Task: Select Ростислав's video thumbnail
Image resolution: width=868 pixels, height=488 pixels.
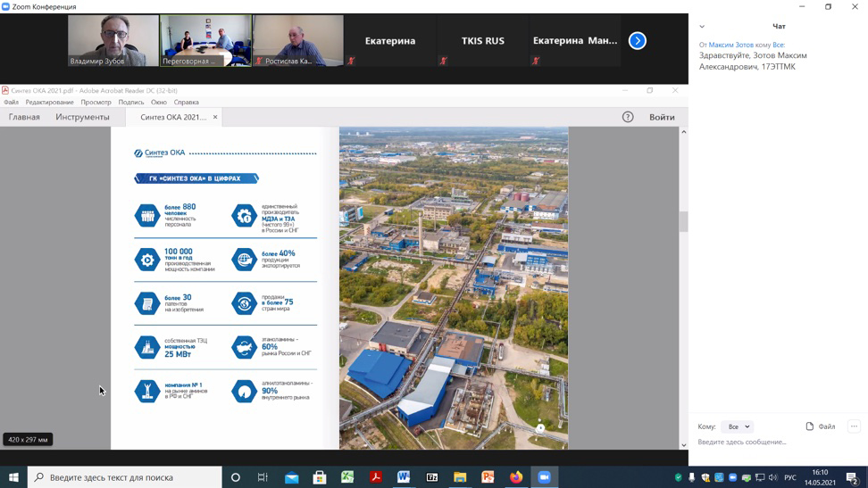Action: click(x=298, y=40)
